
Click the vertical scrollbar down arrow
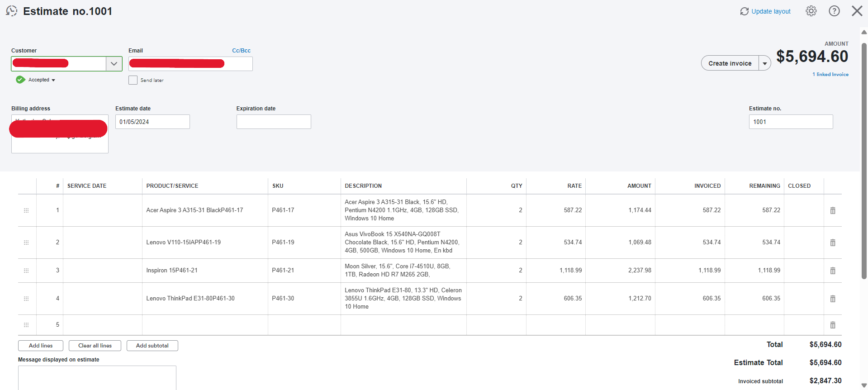pyautogui.click(x=864, y=385)
